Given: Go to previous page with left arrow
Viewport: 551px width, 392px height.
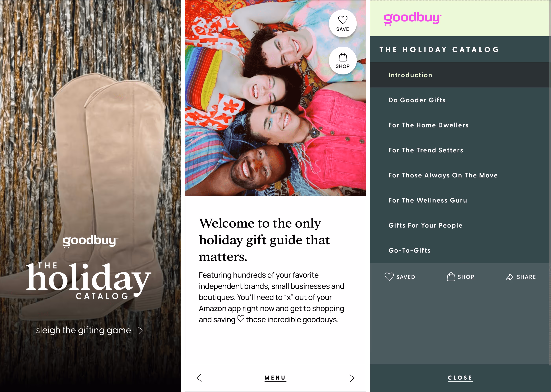Looking at the screenshot, I should [199, 378].
